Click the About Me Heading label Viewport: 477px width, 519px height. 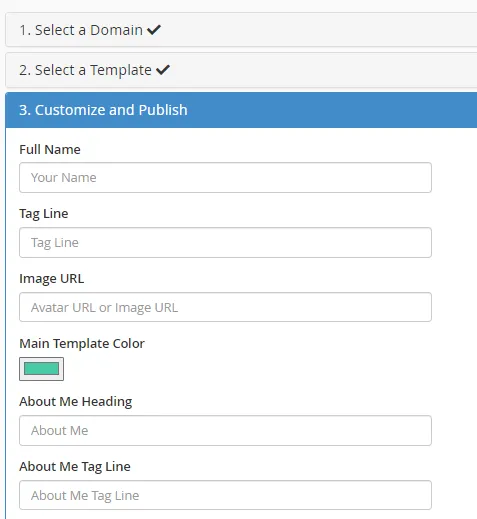pyautogui.click(x=76, y=402)
